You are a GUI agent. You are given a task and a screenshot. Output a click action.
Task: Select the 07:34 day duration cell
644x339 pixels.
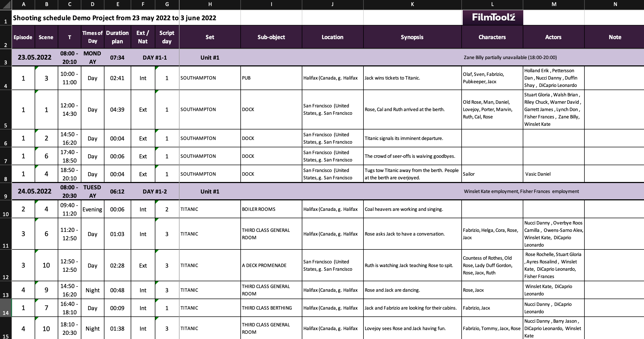point(117,57)
